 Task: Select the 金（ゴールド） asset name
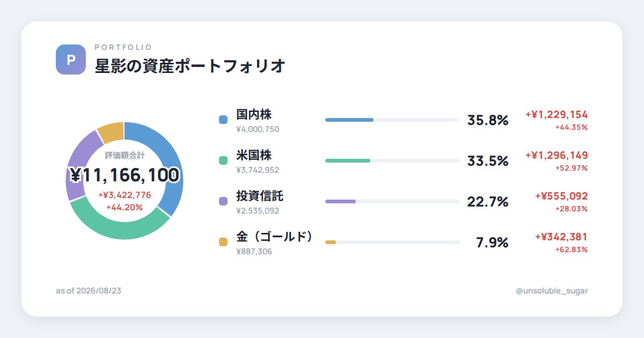coord(275,237)
